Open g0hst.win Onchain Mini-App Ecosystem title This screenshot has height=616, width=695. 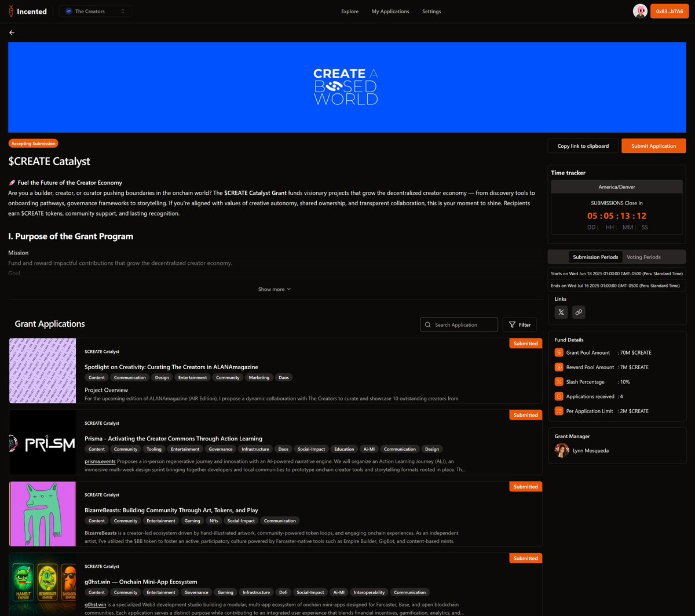click(141, 582)
